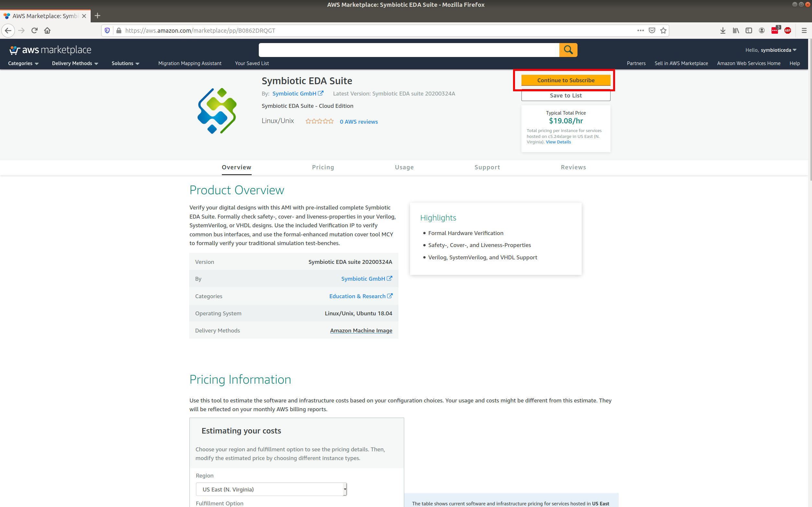The image size is (812, 507).
Task: Open the Hello symbioticeda account menu
Action: (x=771, y=50)
